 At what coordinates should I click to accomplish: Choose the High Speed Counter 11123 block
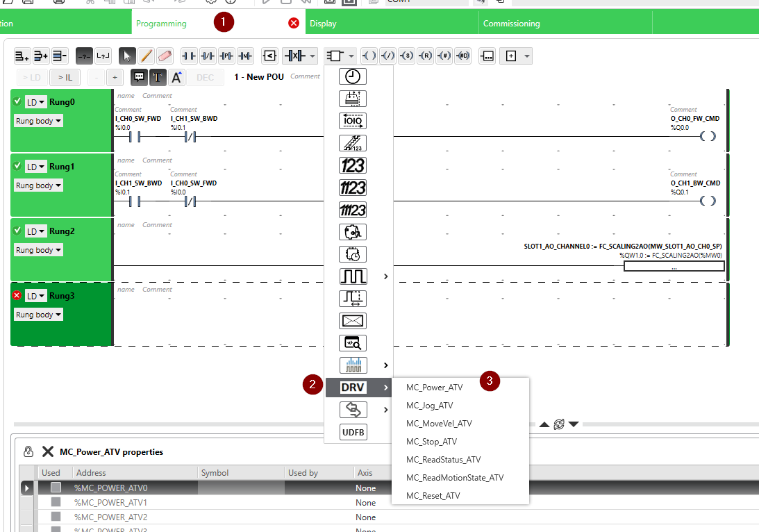click(x=352, y=210)
